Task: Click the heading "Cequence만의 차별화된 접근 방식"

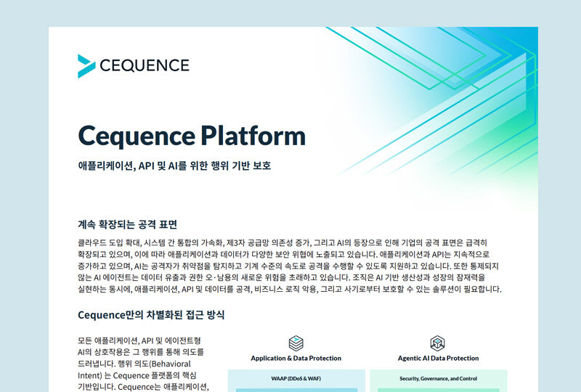Action: pyautogui.click(x=151, y=315)
